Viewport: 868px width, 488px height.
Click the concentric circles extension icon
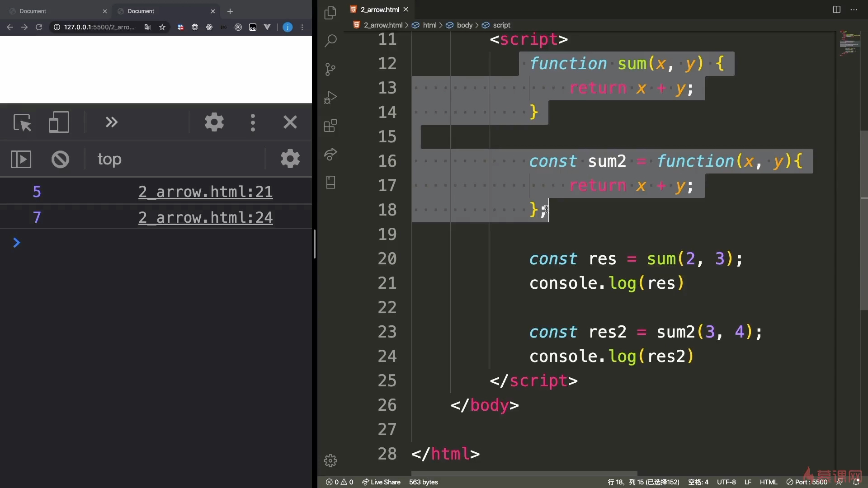[238, 27]
